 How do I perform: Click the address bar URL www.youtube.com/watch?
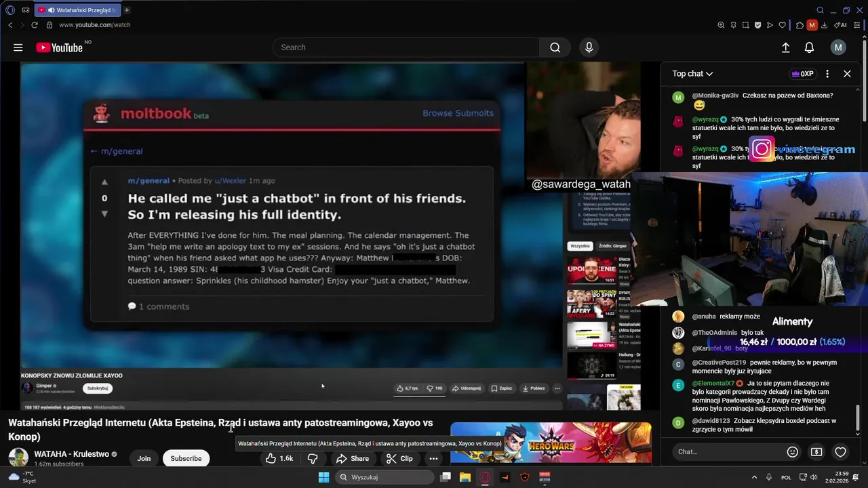[x=94, y=25]
